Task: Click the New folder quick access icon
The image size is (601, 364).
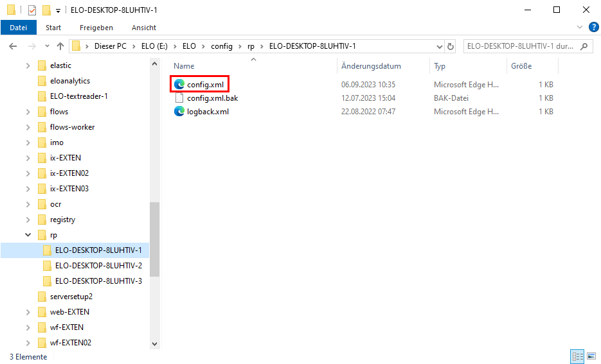Action: (x=46, y=10)
